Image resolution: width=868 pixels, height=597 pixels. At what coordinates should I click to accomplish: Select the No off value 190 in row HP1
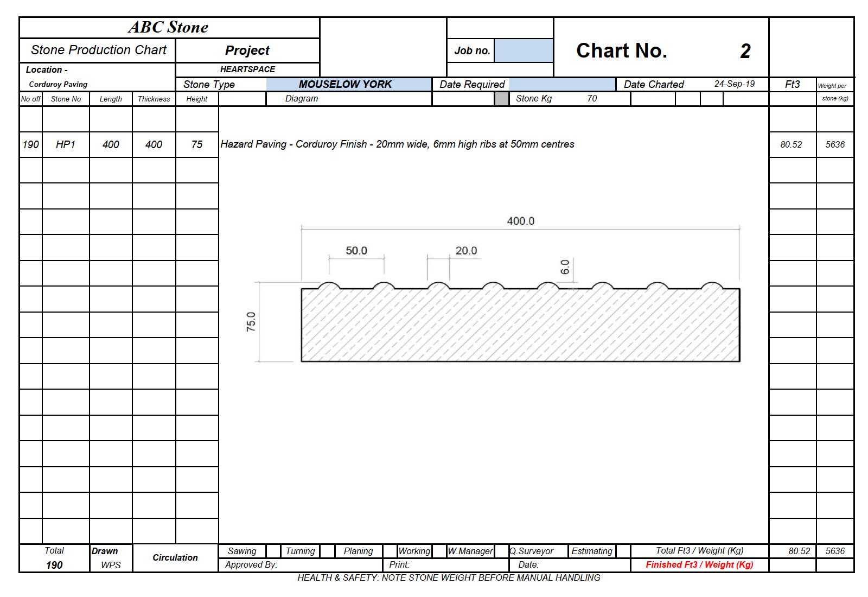point(30,144)
